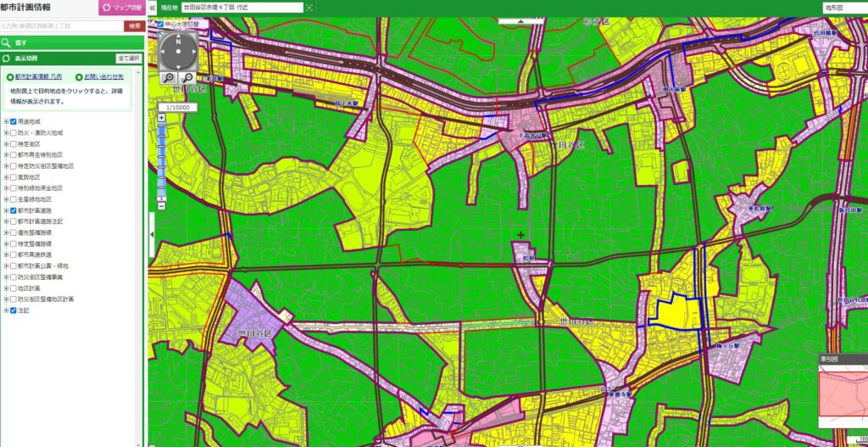Click the zoom level slider track
Screen dimensions: 868x447
(161, 157)
